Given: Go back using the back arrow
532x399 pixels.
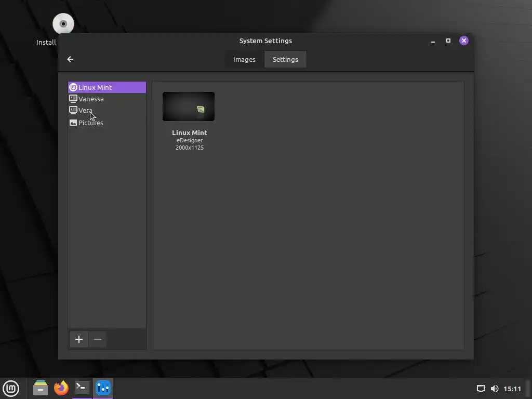Looking at the screenshot, I should coord(70,59).
